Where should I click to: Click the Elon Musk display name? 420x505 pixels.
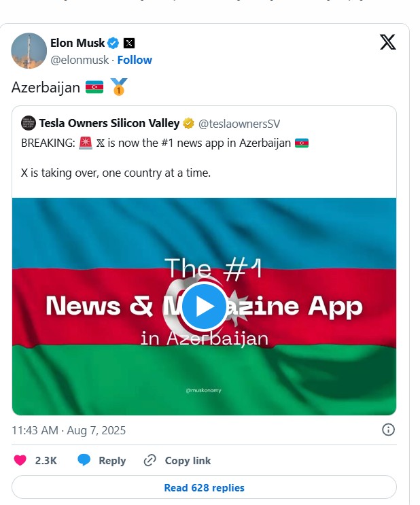[77, 43]
